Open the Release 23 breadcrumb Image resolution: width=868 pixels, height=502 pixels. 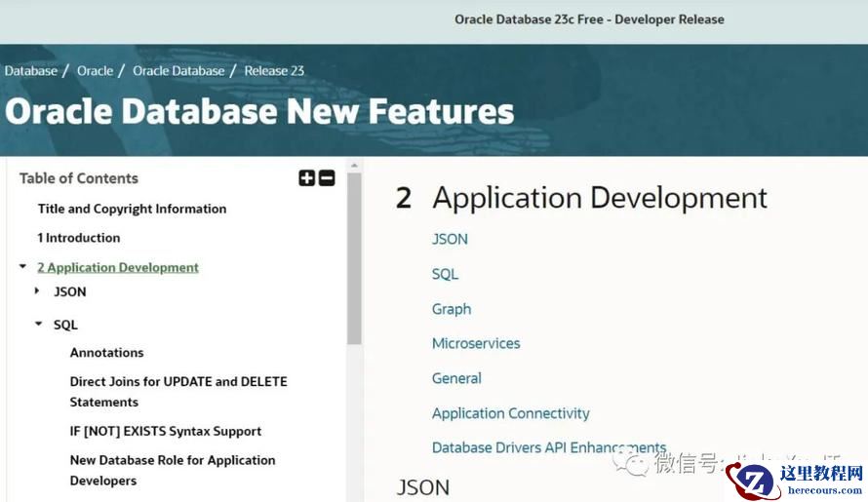pos(274,71)
